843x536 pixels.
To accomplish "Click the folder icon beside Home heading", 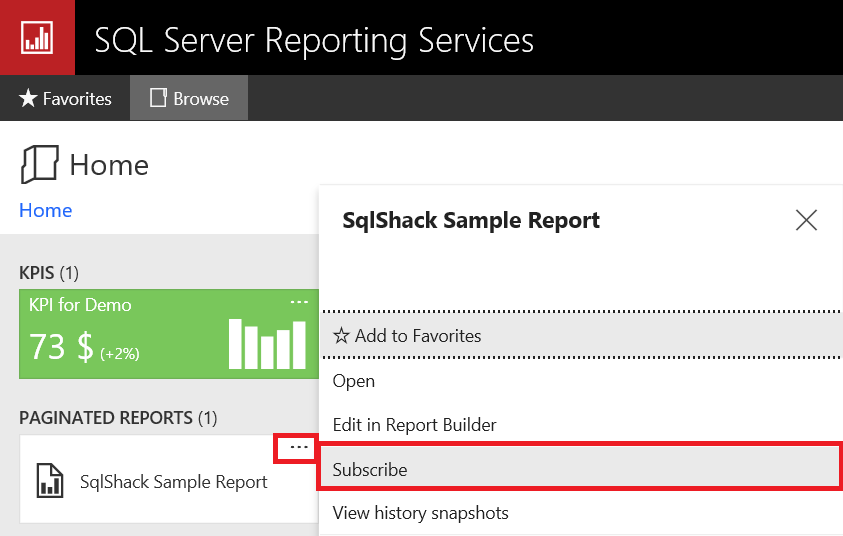I will 39,164.
